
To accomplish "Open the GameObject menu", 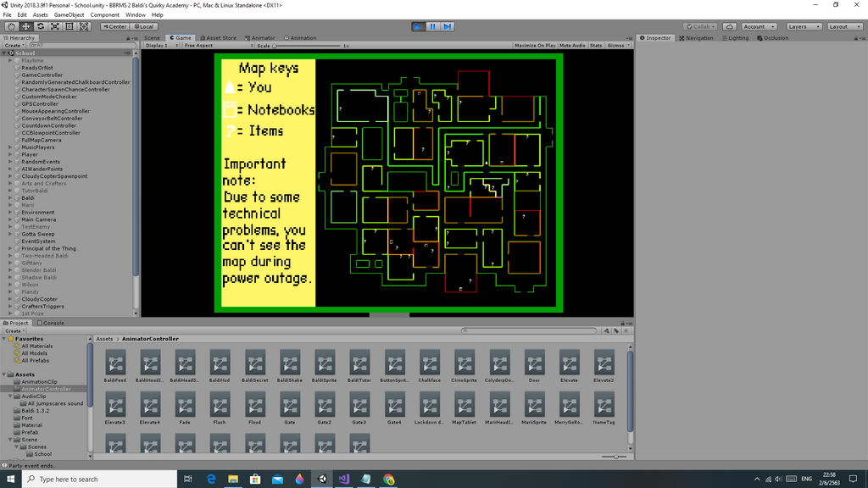I will tap(69, 15).
